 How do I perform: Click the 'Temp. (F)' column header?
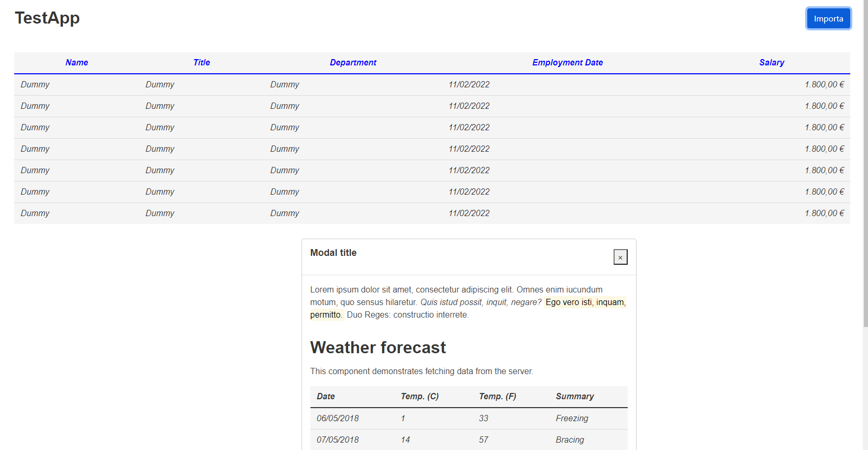tap(497, 396)
